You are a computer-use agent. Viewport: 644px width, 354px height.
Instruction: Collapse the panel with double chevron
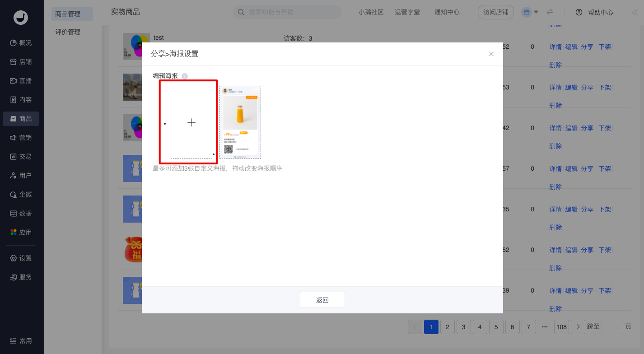click(635, 13)
